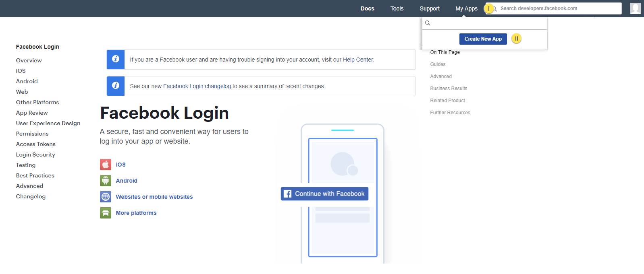644x274 pixels.
Task: Click the info icon beside Help Center notice
Action: tap(116, 59)
